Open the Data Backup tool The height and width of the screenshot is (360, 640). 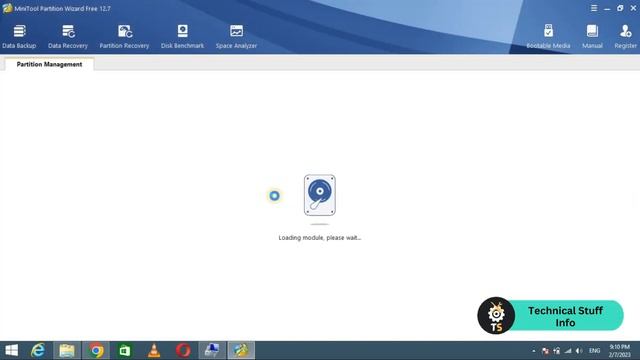click(19, 37)
